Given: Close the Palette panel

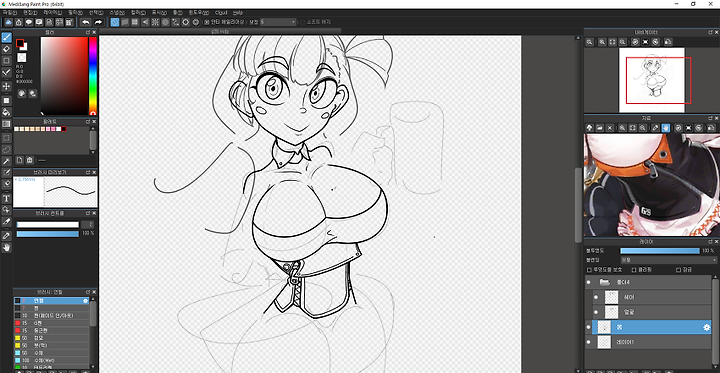Looking at the screenshot, I should pyautogui.click(x=94, y=122).
